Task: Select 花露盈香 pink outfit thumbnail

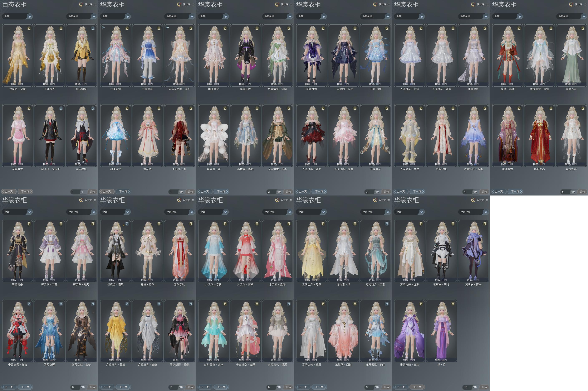Action: pos(18,135)
